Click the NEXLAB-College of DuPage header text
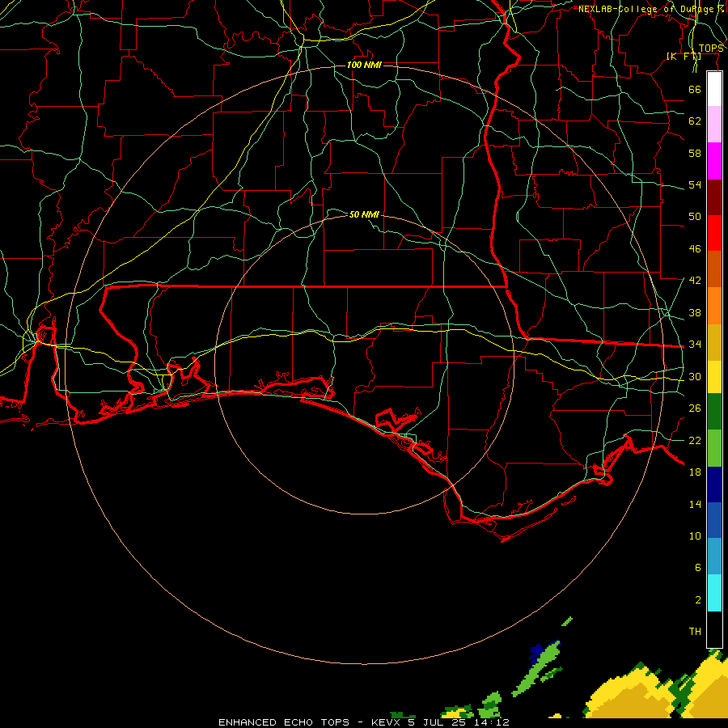This screenshot has height=728, width=728. pos(645,9)
